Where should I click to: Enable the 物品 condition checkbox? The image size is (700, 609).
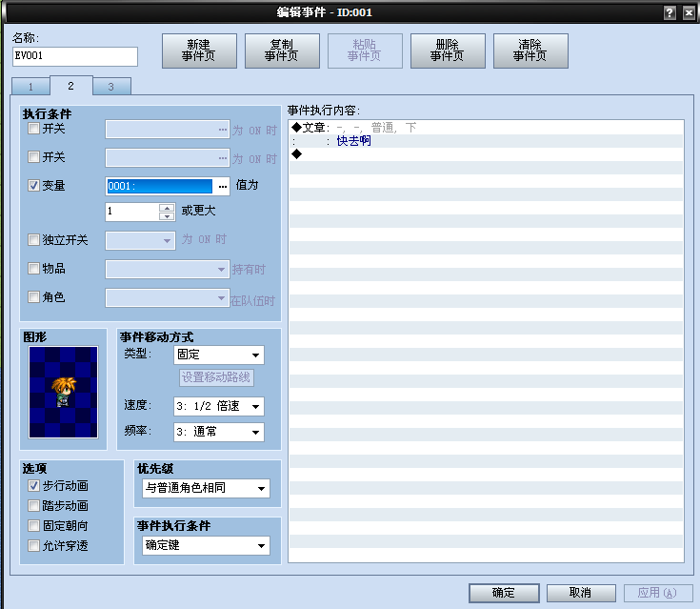tap(33, 268)
